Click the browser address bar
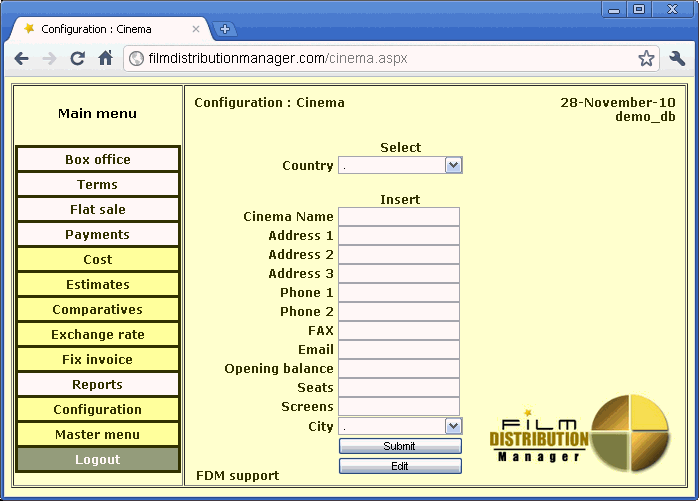Image resolution: width=699 pixels, height=501 pixels. click(380, 58)
